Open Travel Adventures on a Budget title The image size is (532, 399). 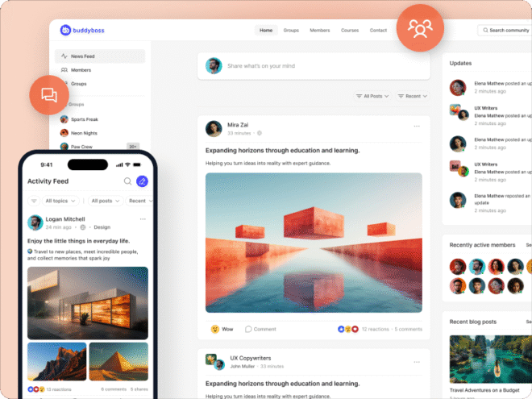[x=484, y=390]
